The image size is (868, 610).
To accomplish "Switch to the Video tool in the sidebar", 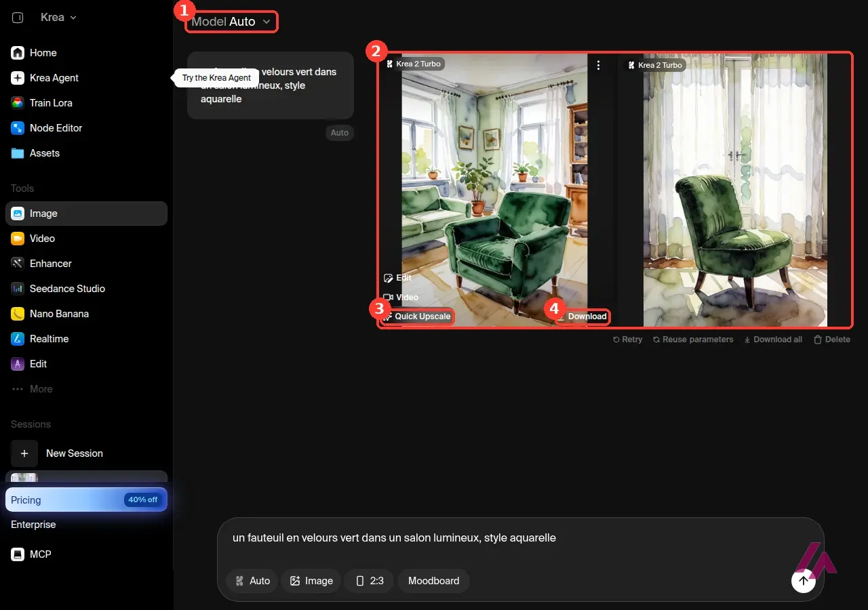I will coord(86,239).
